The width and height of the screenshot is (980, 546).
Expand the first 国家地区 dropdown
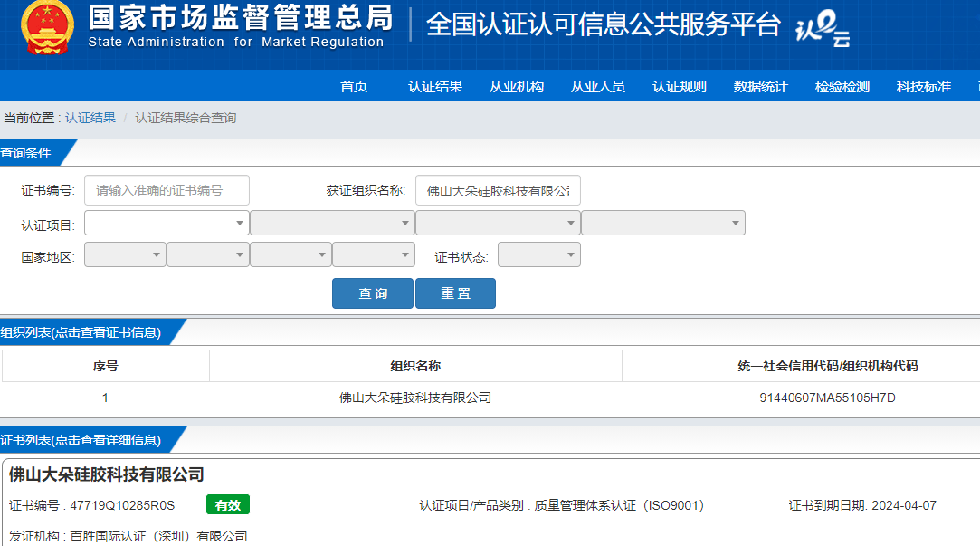[x=125, y=255]
